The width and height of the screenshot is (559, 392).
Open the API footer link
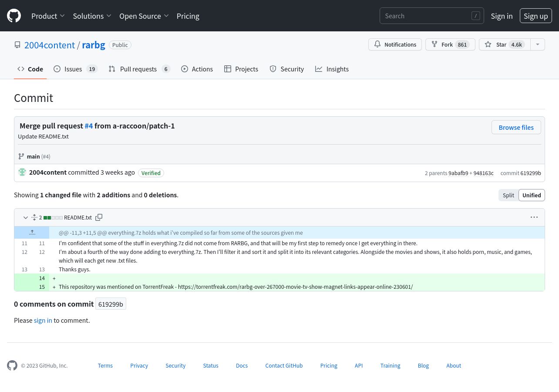pos(359,365)
